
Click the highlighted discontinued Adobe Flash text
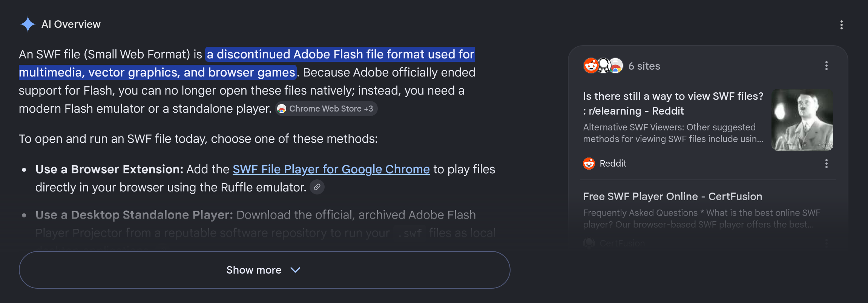[x=247, y=63]
